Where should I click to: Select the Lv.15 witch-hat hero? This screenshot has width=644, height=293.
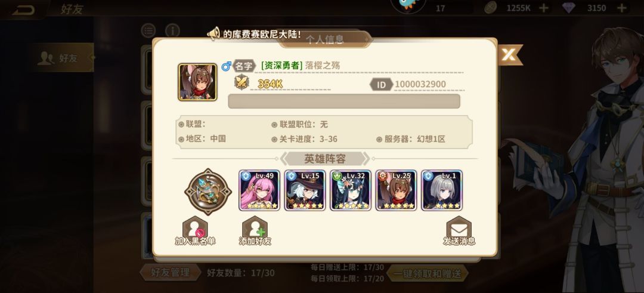305,190
